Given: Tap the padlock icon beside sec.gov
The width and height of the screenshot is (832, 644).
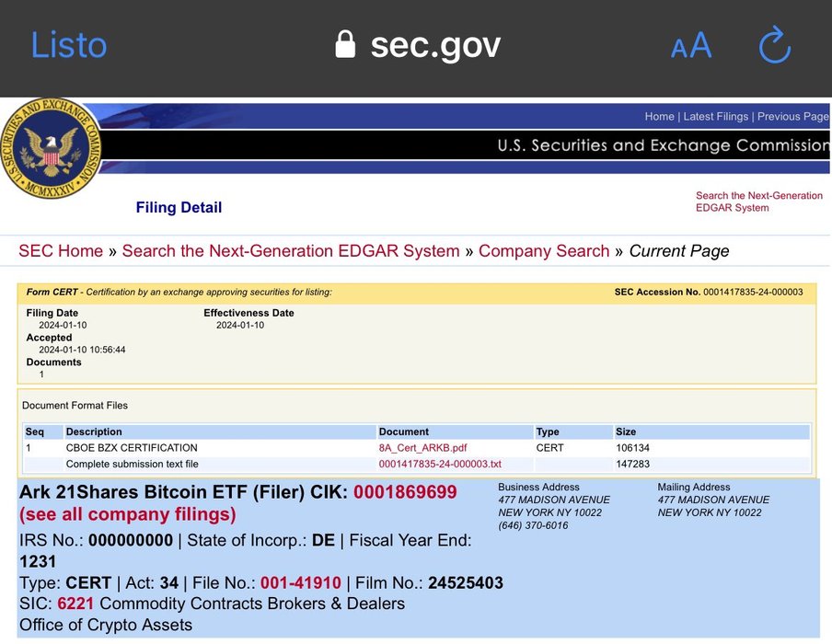Looking at the screenshot, I should (x=345, y=45).
